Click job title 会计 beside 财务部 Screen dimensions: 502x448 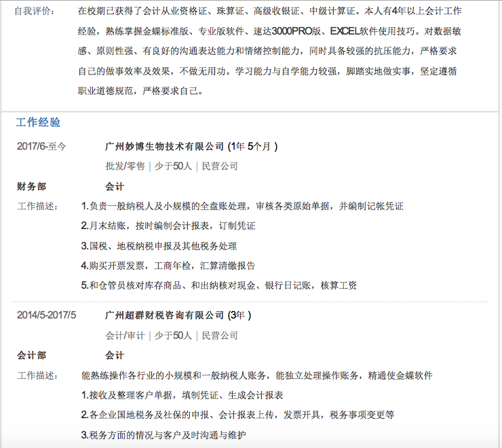[115, 186]
